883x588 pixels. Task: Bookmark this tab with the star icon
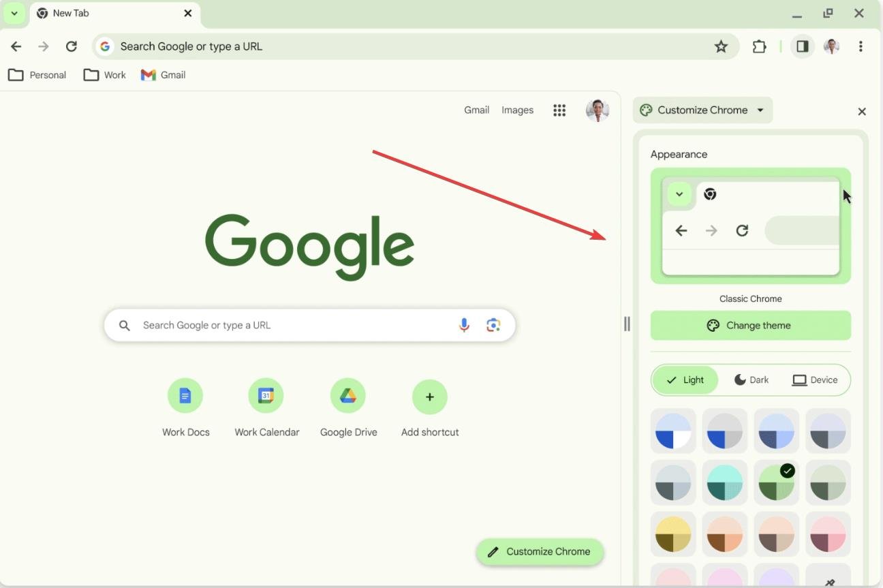click(721, 46)
